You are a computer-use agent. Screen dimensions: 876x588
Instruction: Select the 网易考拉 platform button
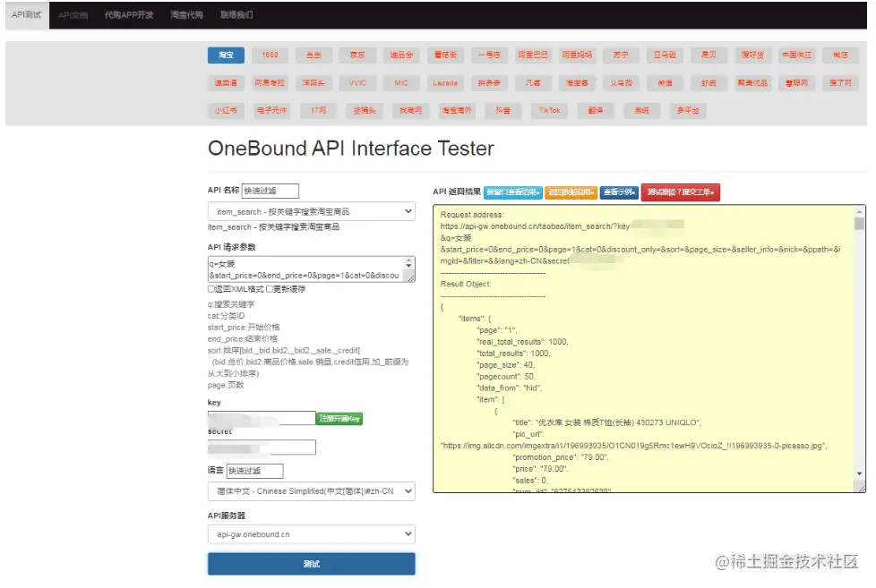[x=270, y=82]
